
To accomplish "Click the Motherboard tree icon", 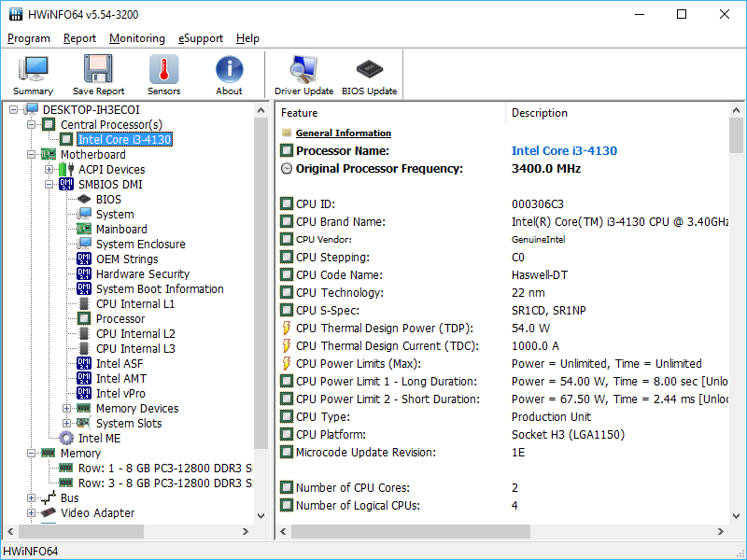I will pyautogui.click(x=49, y=154).
